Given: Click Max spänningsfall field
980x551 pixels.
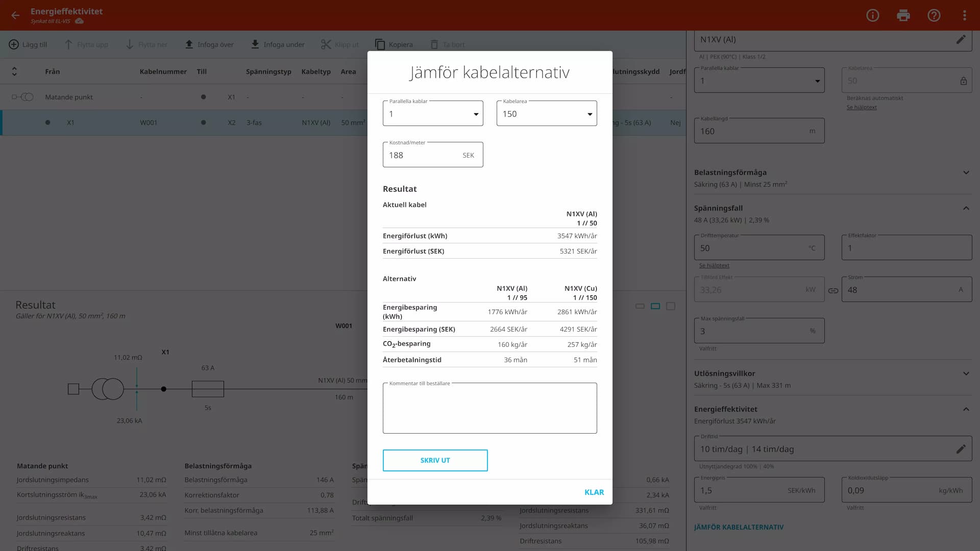Looking at the screenshot, I should point(759,331).
